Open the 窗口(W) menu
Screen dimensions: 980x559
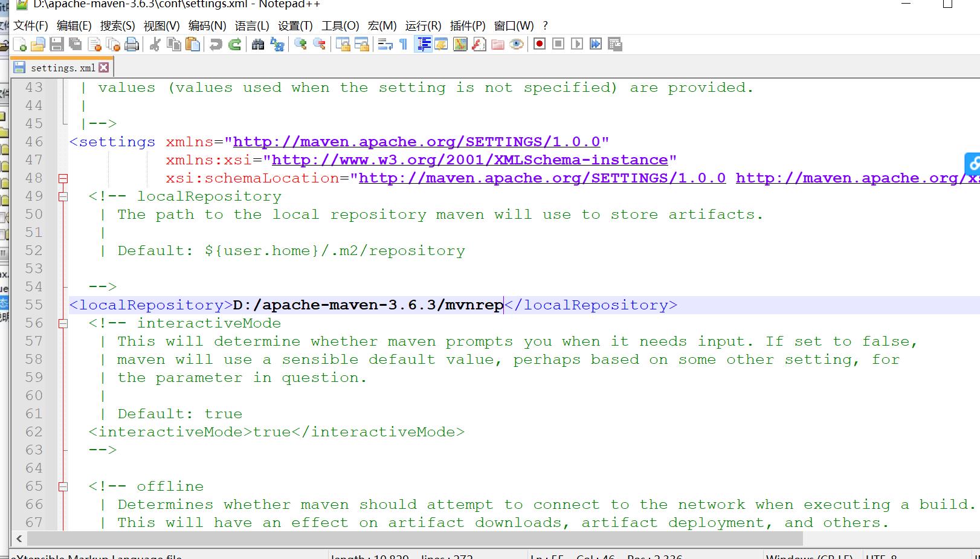[x=514, y=25]
